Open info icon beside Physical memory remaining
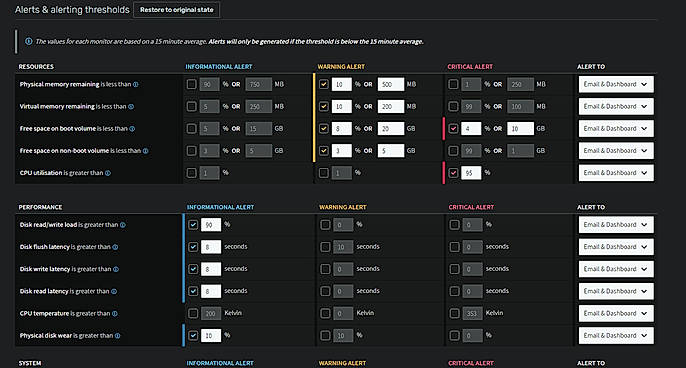Screen dimensions: 686x368 [x=136, y=84]
